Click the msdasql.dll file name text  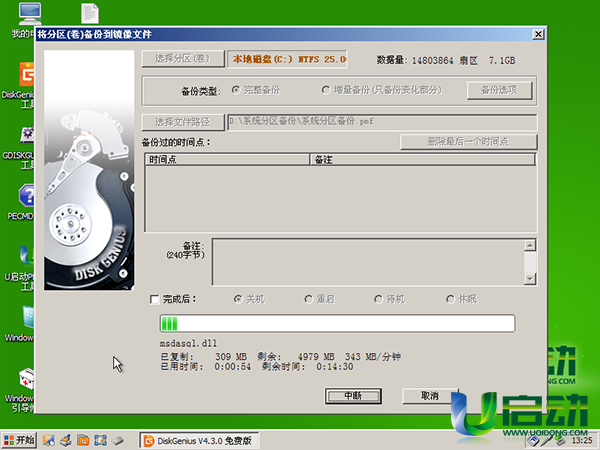(x=188, y=343)
